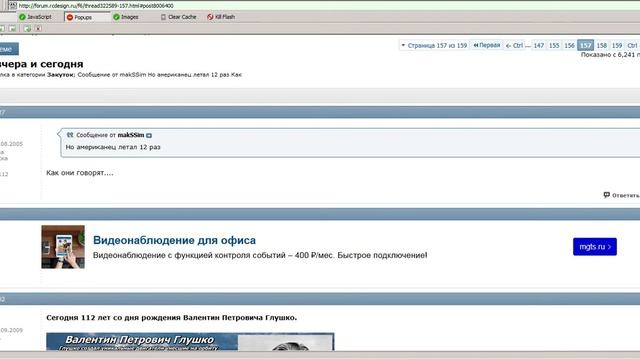Click the 'Сегодня 112 лет со дня рождения' text
Screen dimensions: 640x360
[x=171, y=318]
